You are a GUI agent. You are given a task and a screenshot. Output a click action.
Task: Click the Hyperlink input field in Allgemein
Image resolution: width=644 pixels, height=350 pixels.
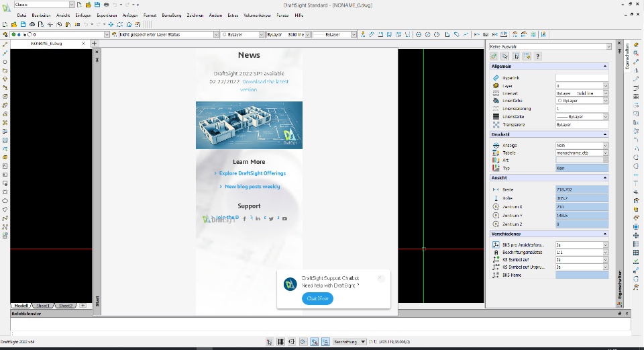pyautogui.click(x=582, y=78)
